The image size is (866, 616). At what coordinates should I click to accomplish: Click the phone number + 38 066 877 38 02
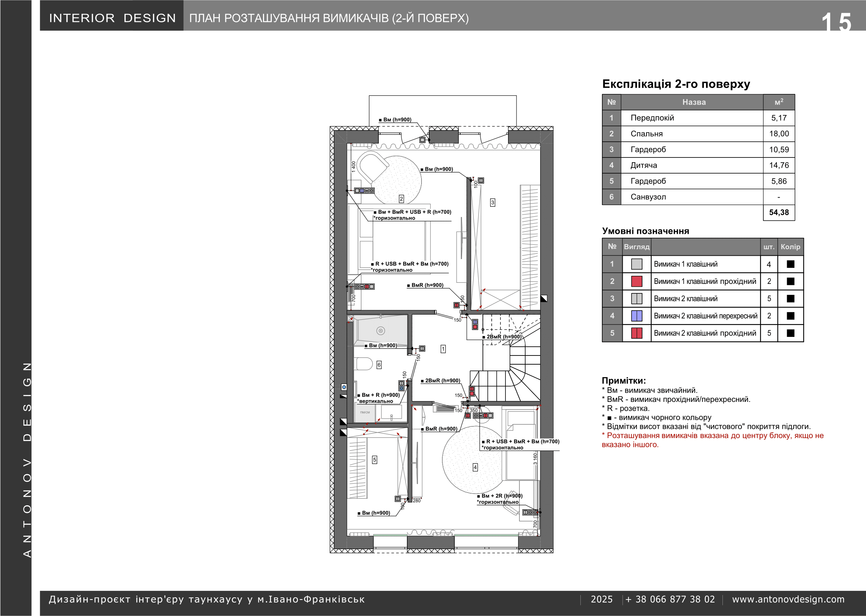point(670,599)
